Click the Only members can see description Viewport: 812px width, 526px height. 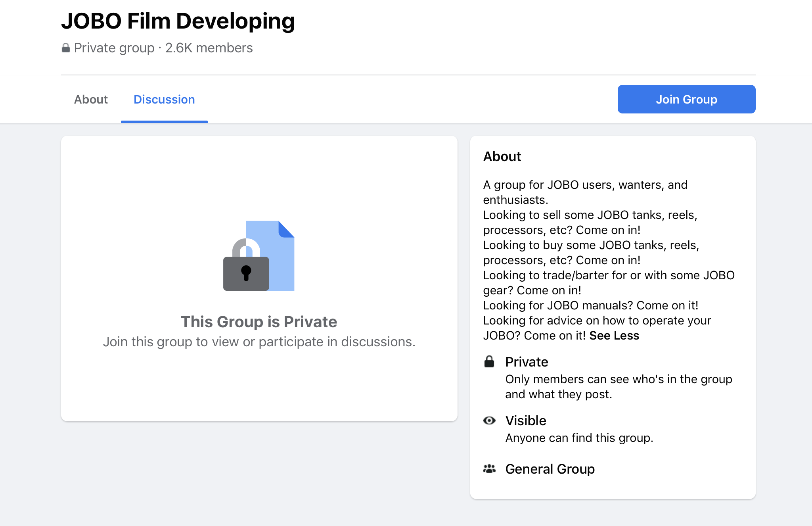coord(619,387)
